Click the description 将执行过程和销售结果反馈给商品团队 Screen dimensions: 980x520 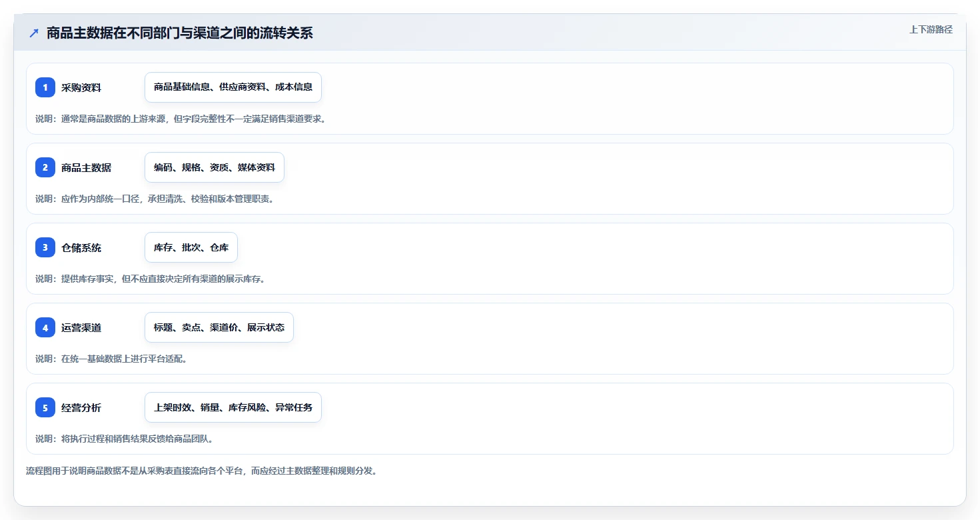pyautogui.click(x=125, y=439)
